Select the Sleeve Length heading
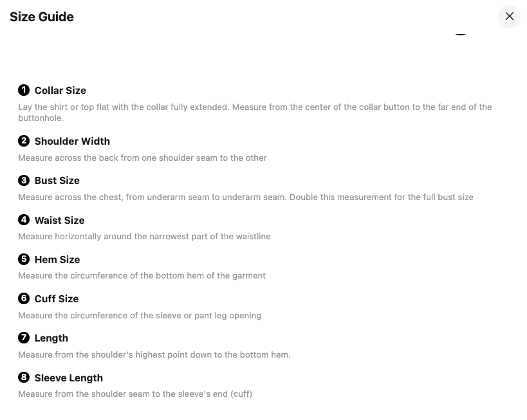Image resolution: width=527 pixels, height=420 pixels. [69, 378]
